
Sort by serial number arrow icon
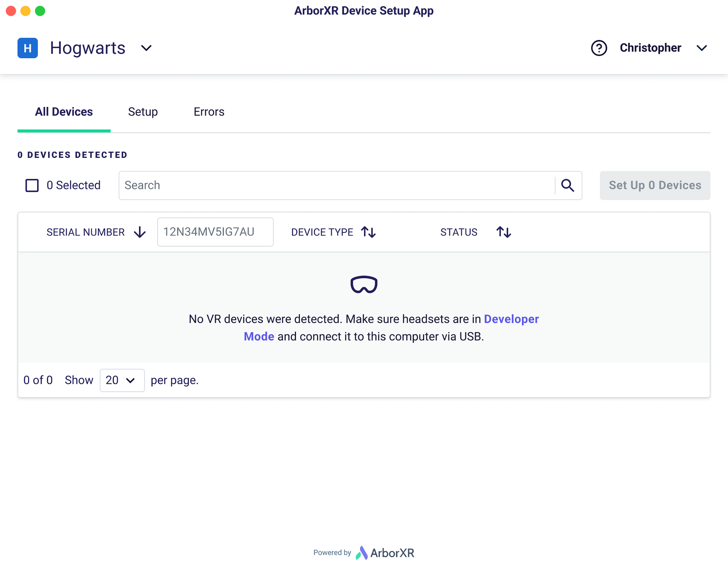(x=140, y=232)
